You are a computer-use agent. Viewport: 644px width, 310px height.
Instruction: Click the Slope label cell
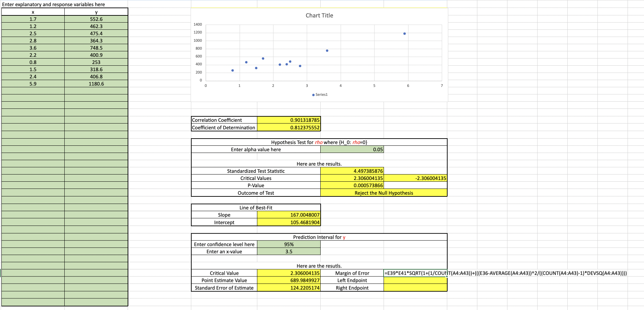(224, 215)
